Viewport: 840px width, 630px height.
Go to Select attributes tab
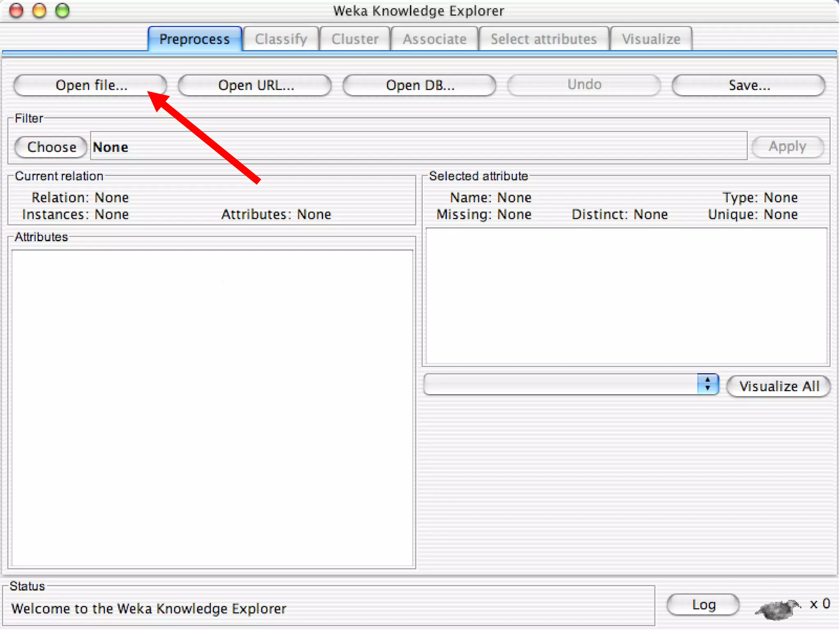pyautogui.click(x=543, y=39)
